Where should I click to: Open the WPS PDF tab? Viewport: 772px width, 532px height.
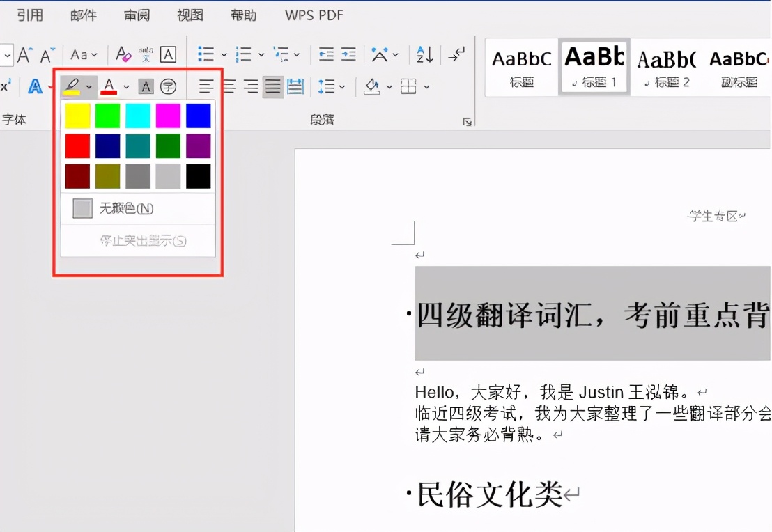[x=314, y=15]
